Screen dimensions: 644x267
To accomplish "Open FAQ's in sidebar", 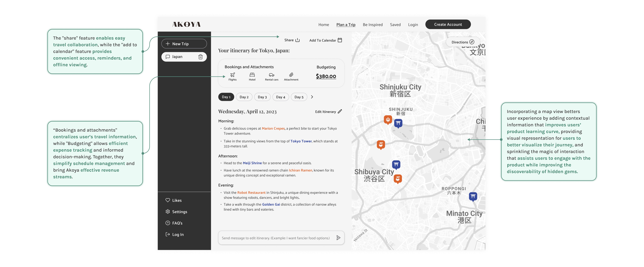I will (x=174, y=223).
